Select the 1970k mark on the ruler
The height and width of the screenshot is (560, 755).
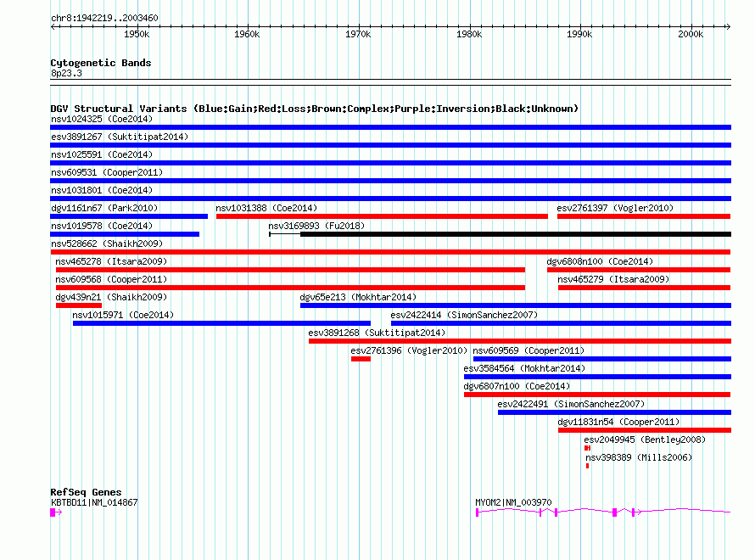point(358,34)
